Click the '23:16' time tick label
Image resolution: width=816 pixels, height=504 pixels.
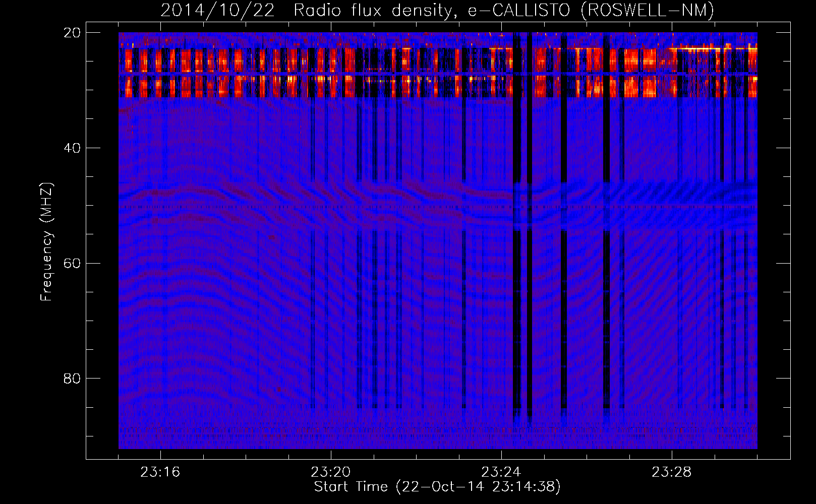pyautogui.click(x=160, y=472)
